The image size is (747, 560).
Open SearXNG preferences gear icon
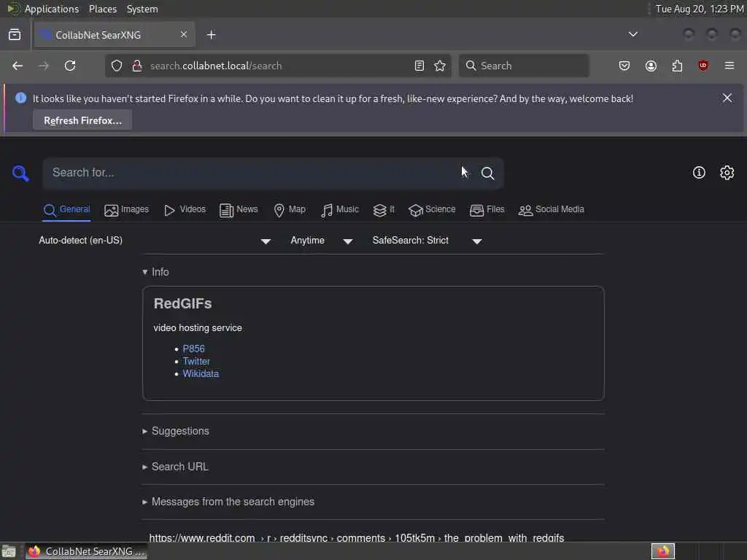pyautogui.click(x=727, y=172)
